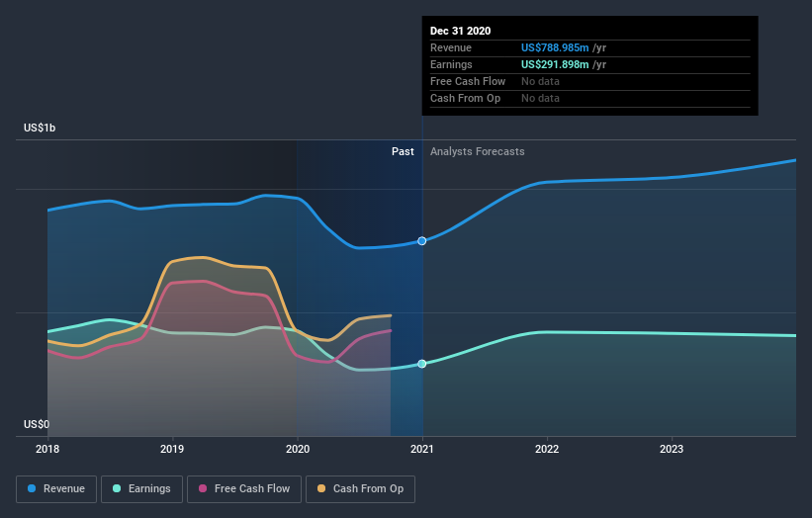Toggle the Earnings series legend button
The width and height of the screenshot is (812, 518).
[141, 489]
